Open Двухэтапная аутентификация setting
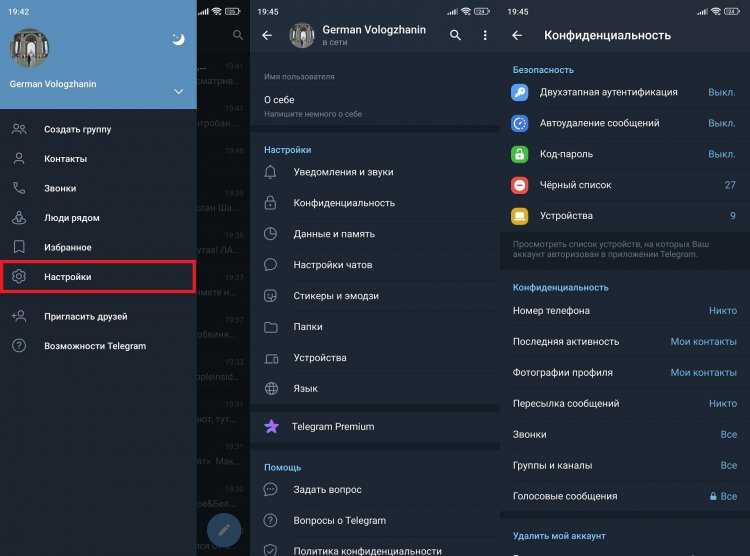Image resolution: width=750 pixels, height=556 pixels. 625,92
